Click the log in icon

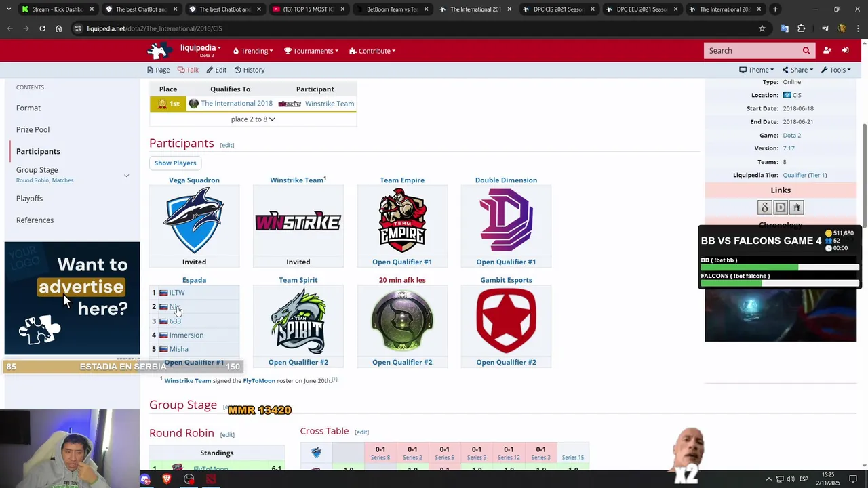tap(846, 51)
